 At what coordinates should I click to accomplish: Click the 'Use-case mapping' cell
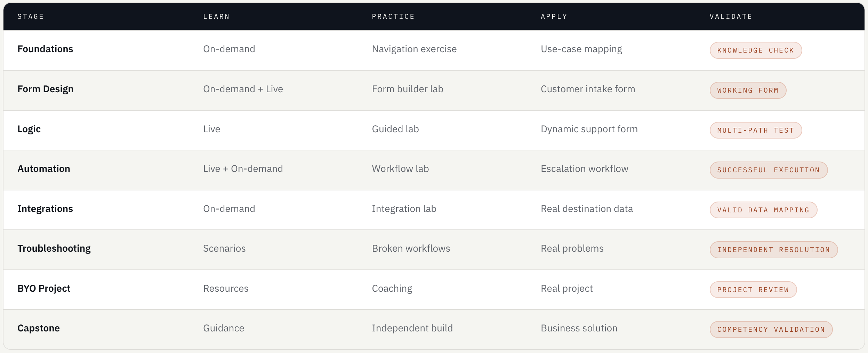click(x=581, y=49)
